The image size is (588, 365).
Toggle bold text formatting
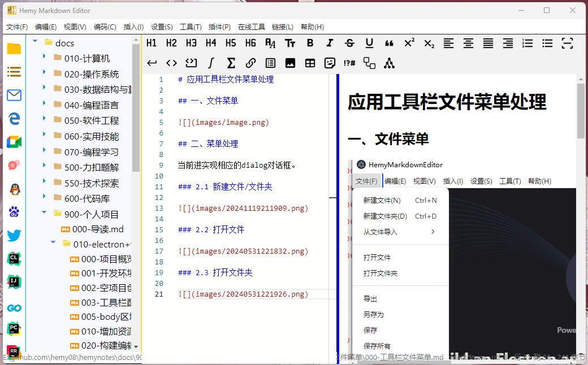pos(310,43)
